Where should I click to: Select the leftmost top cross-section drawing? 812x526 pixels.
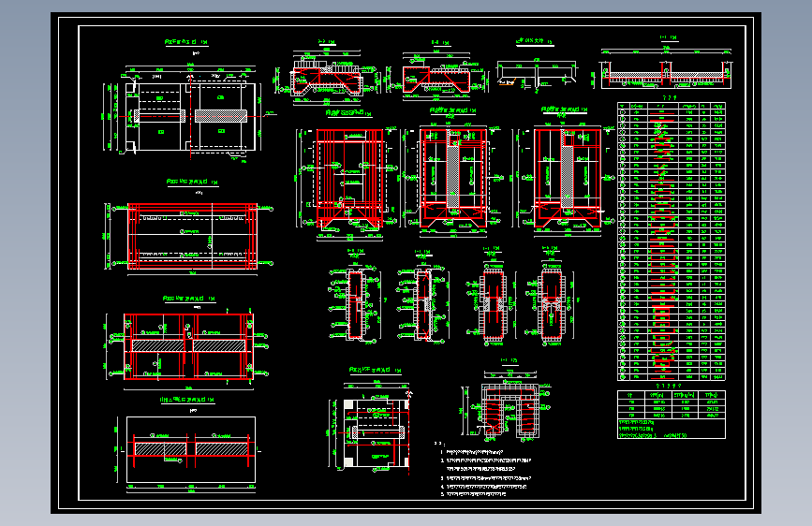point(328,78)
